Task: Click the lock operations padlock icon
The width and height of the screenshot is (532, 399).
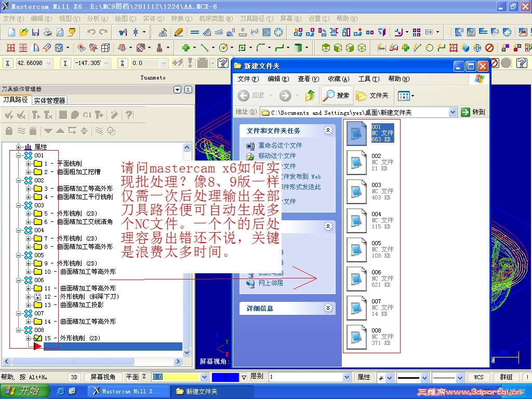Action: click(x=9, y=130)
